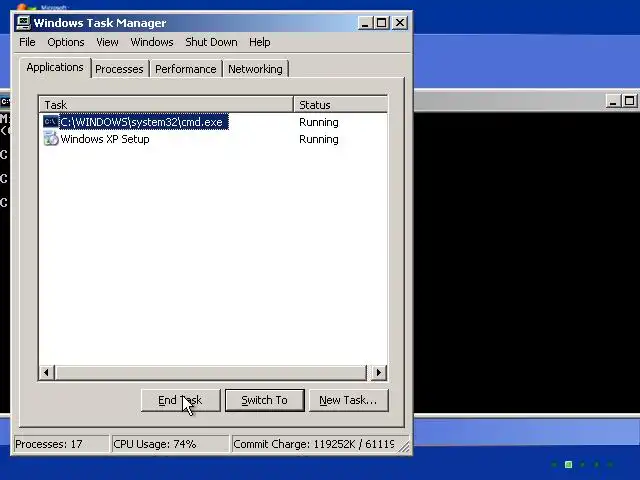Minimize the Windows Task Manager window
Viewport: 640px width, 480px height.
tap(365, 23)
